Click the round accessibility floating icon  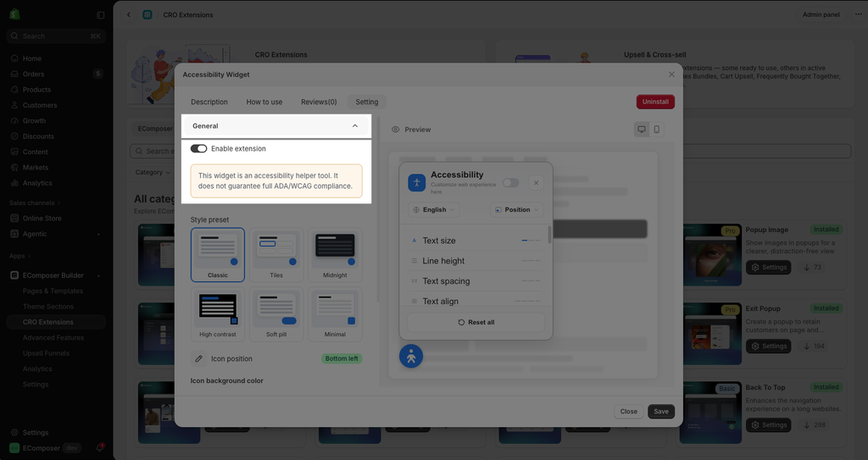pyautogui.click(x=411, y=357)
